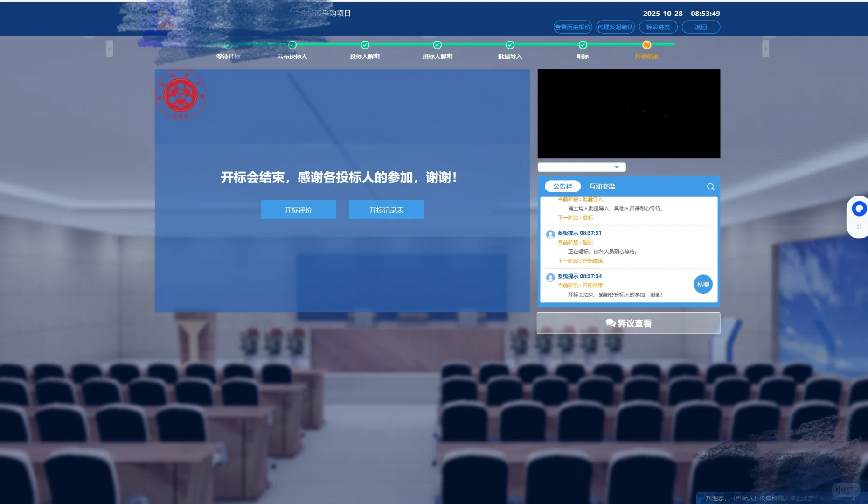Open the search magnifier in the announcement panel
Screen dimensions: 868x504
click(710, 186)
